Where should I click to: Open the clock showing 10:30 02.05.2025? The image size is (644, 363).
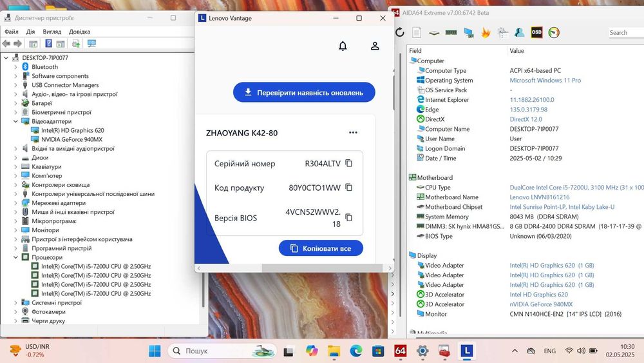620,351
